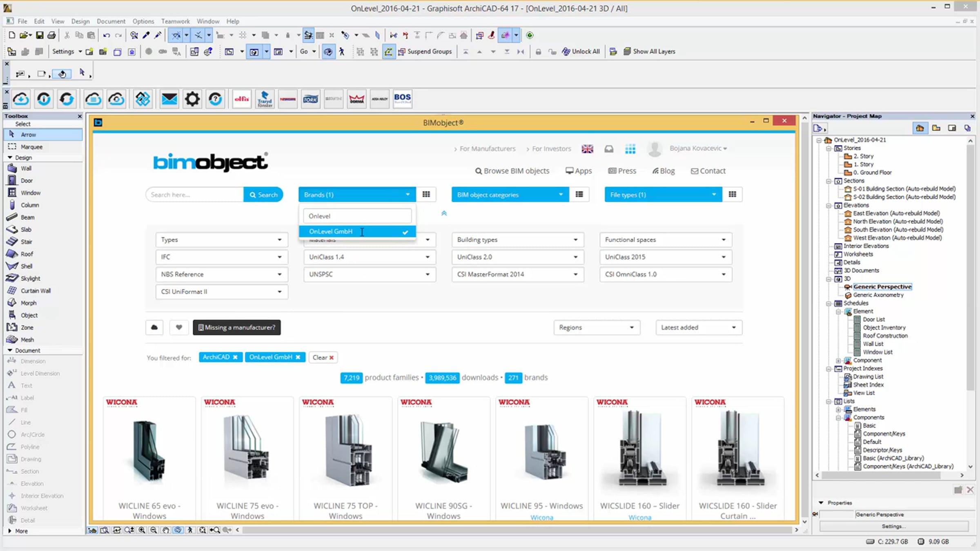Open the File menu

click(22, 21)
